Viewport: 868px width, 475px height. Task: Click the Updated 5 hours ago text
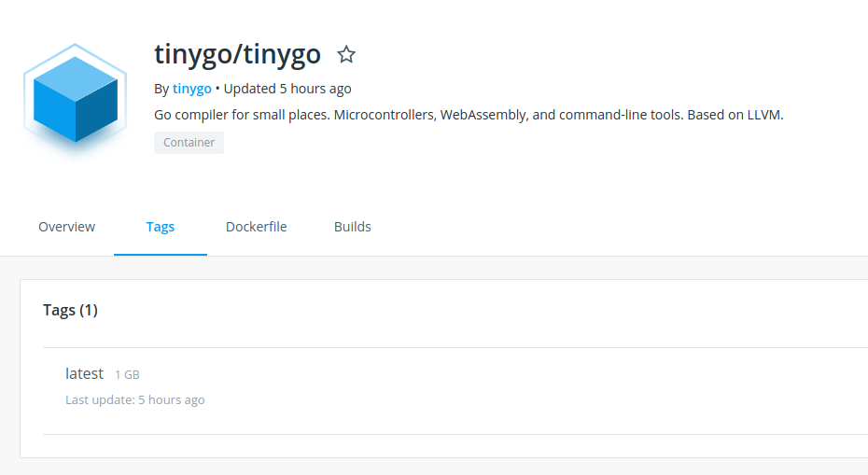[x=287, y=89]
